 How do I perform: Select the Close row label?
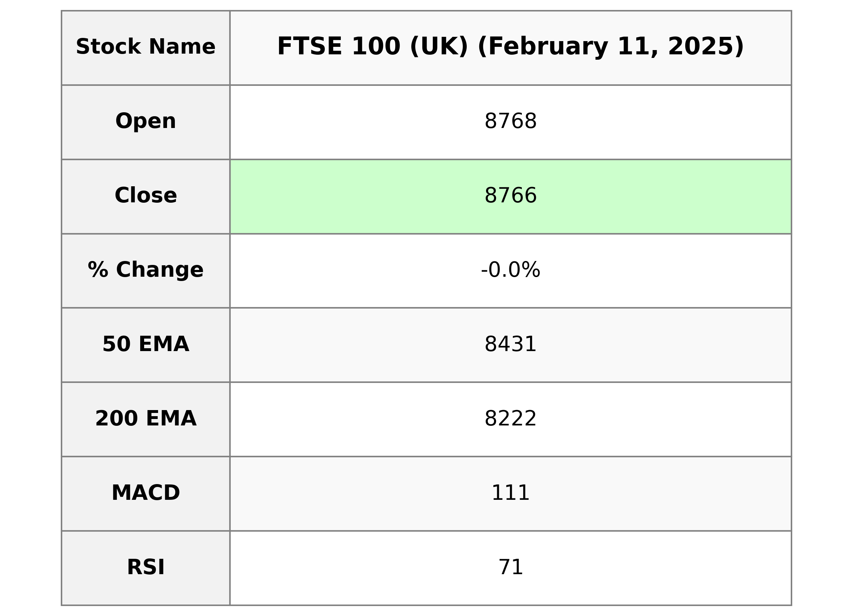(x=146, y=196)
